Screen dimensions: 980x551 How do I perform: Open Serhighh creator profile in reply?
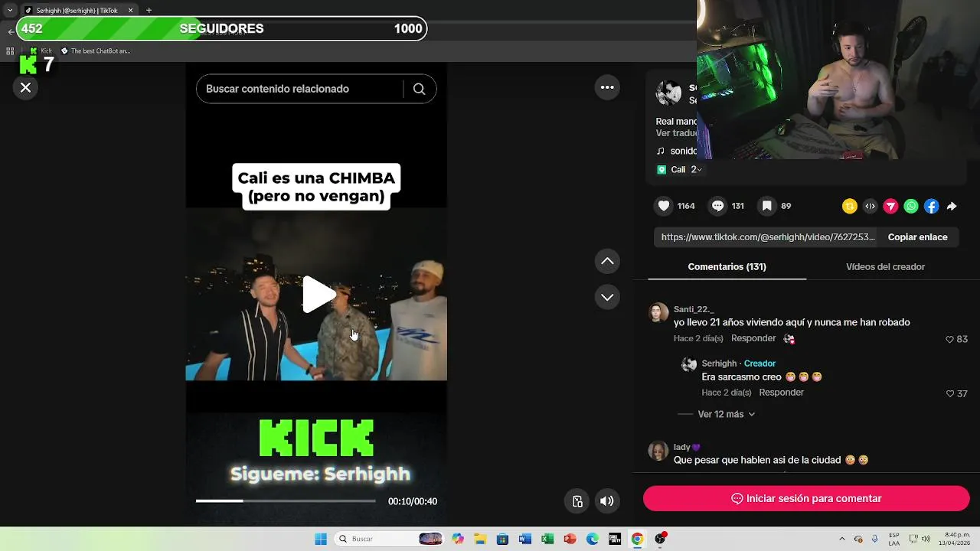719,364
